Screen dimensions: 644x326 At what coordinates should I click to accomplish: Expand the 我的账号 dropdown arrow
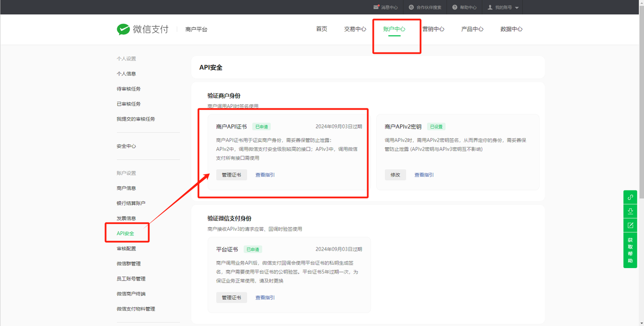coord(518,7)
